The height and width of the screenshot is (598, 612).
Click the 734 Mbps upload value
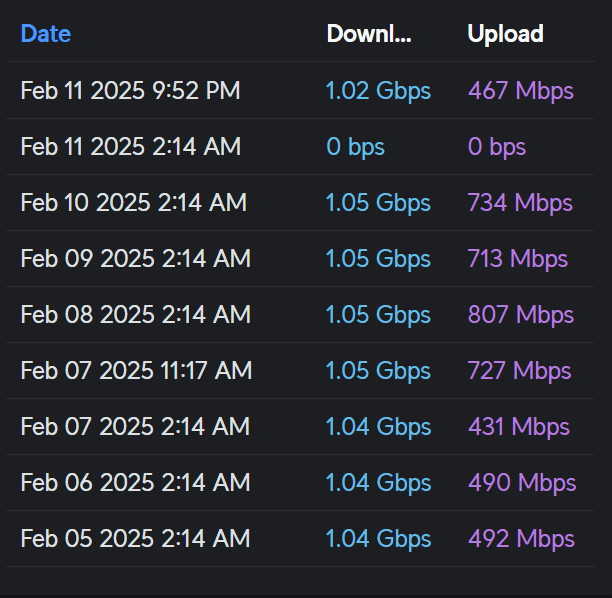520,203
